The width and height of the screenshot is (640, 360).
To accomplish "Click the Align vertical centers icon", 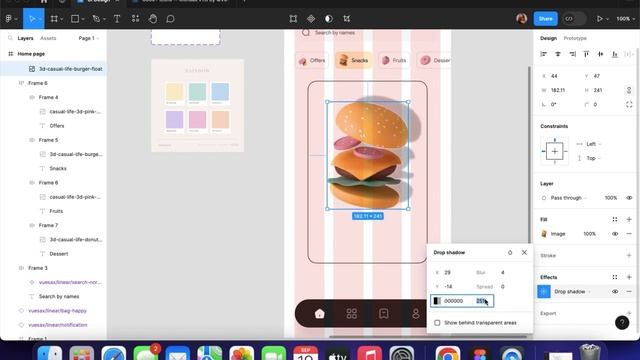I will click(x=600, y=54).
